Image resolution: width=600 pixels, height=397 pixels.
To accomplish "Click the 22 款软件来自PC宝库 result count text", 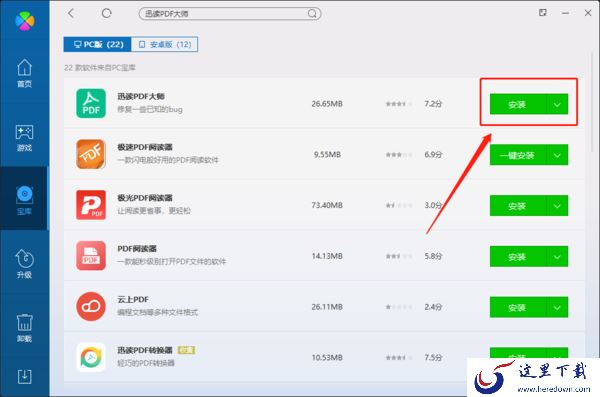I will click(100, 68).
